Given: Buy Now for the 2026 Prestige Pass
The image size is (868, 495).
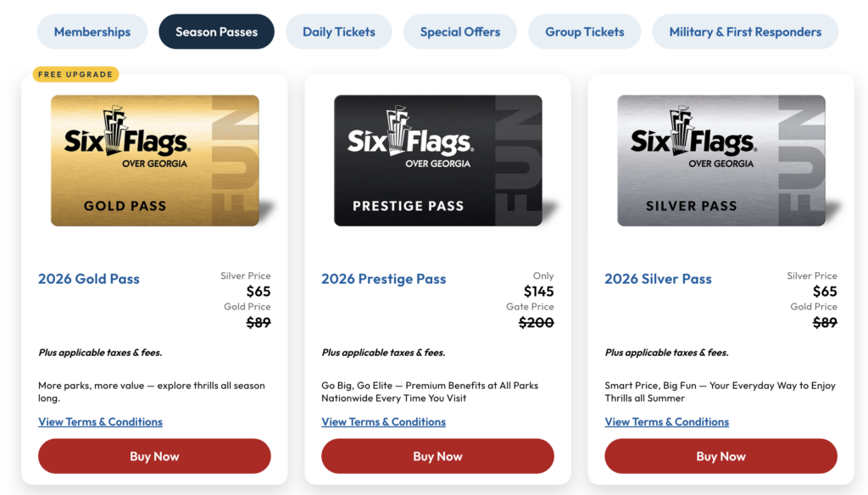Looking at the screenshot, I should (x=437, y=456).
